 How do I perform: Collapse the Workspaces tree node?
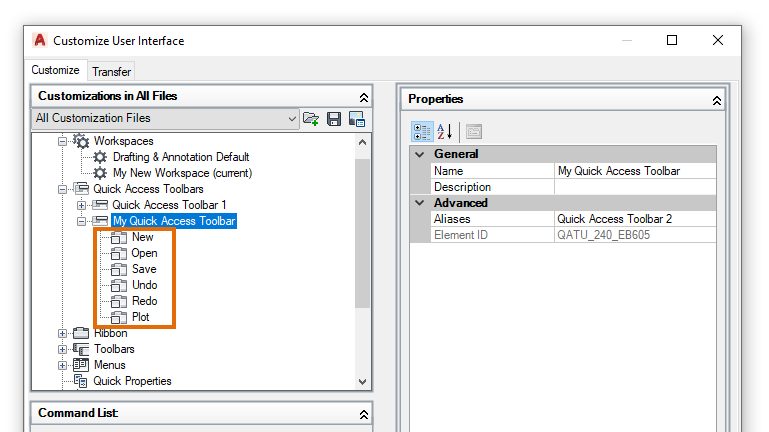(62, 141)
